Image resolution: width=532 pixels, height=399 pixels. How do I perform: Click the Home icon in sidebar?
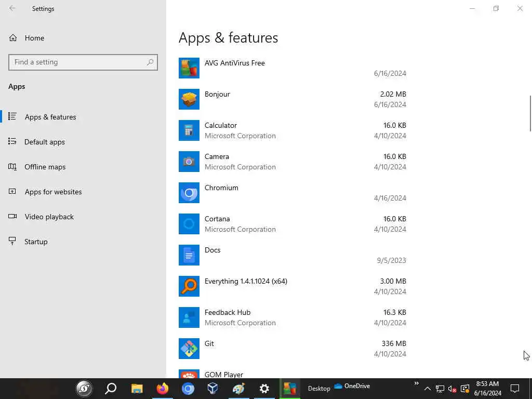[x=13, y=38]
